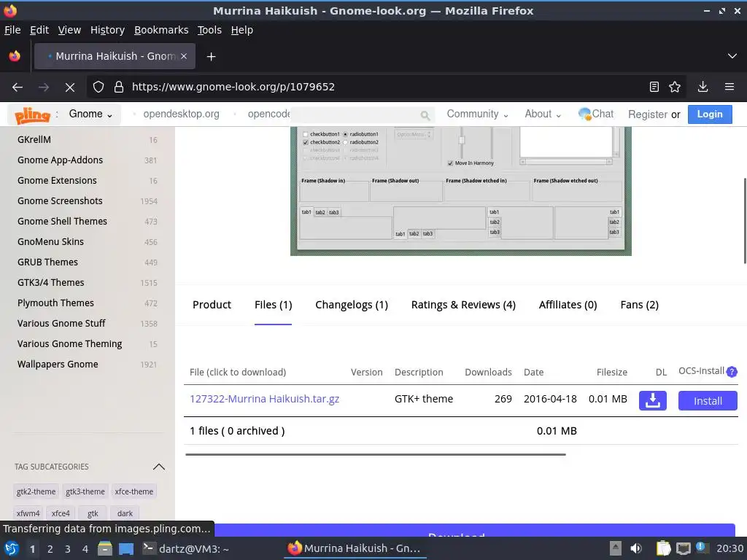
Task: Open the Firefox hamburger application menu
Action: click(x=729, y=87)
